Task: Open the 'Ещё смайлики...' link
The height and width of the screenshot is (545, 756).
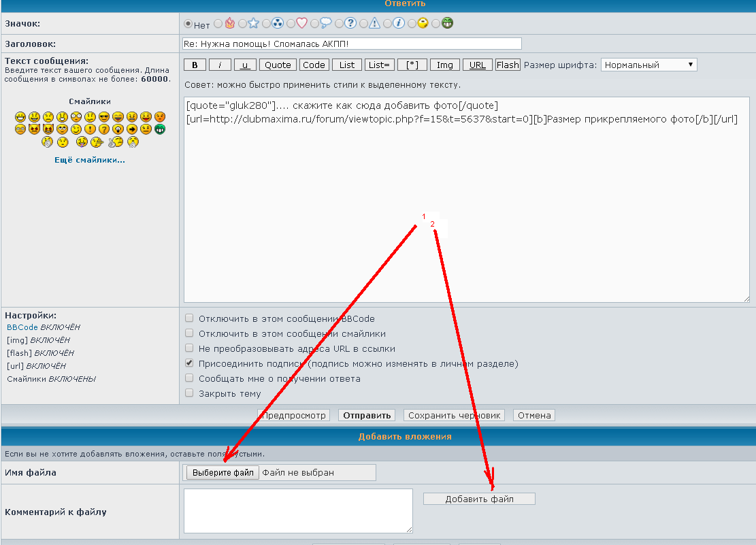Action: [90, 160]
